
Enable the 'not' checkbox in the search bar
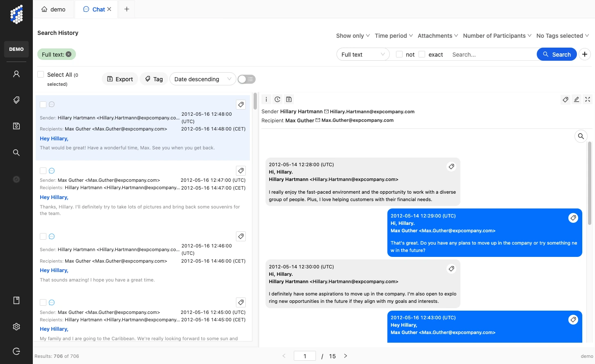click(398, 54)
